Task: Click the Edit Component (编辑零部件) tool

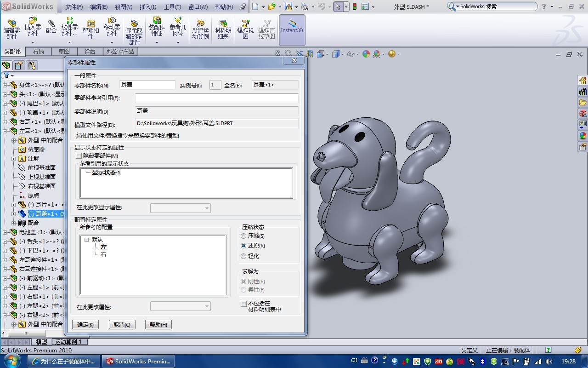Action: pos(12,29)
